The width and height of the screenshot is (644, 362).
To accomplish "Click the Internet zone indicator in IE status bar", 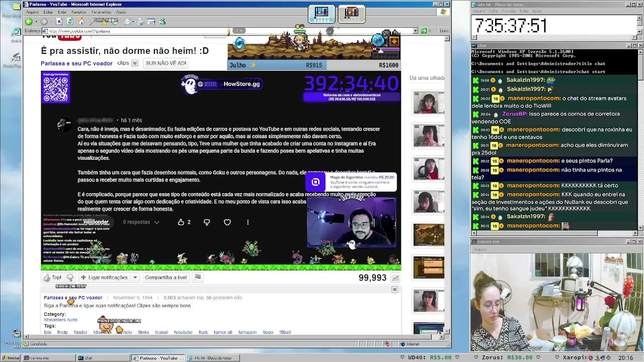I will (x=424, y=344).
